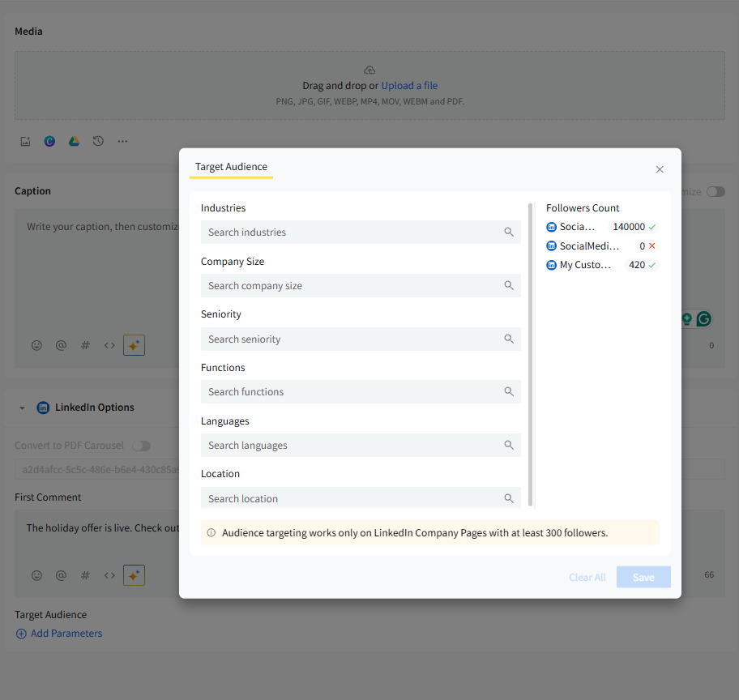The width and height of the screenshot is (739, 700).
Task: Insert an emoji in First Comment toolbar
Action: tap(36, 575)
